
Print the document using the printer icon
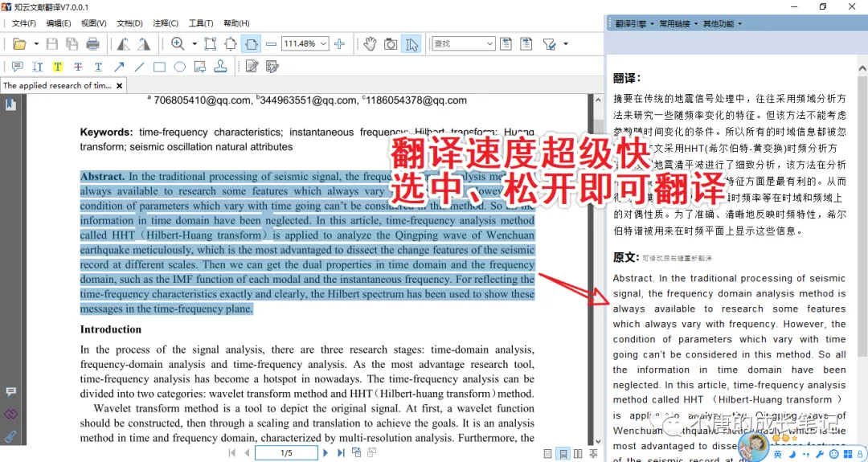pos(92,43)
